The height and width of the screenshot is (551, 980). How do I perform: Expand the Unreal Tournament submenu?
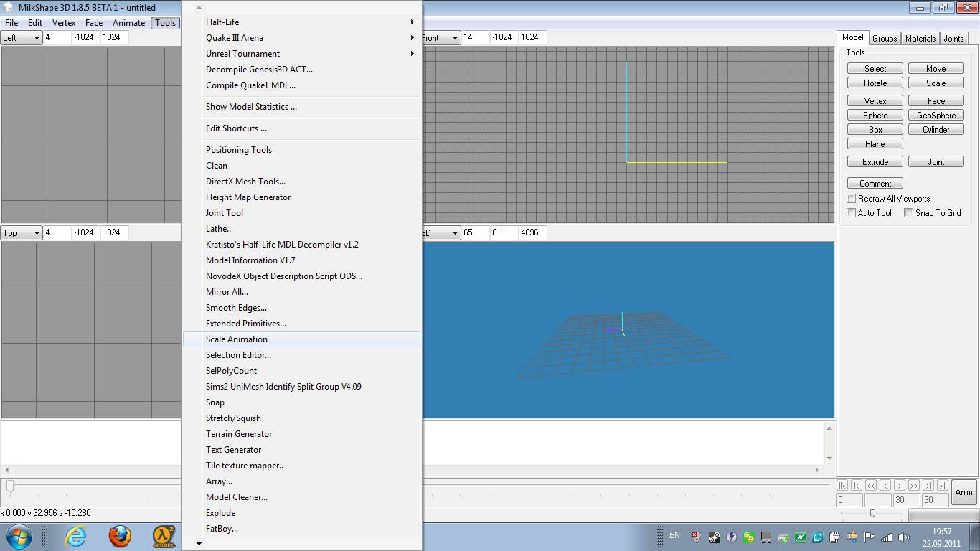[301, 54]
